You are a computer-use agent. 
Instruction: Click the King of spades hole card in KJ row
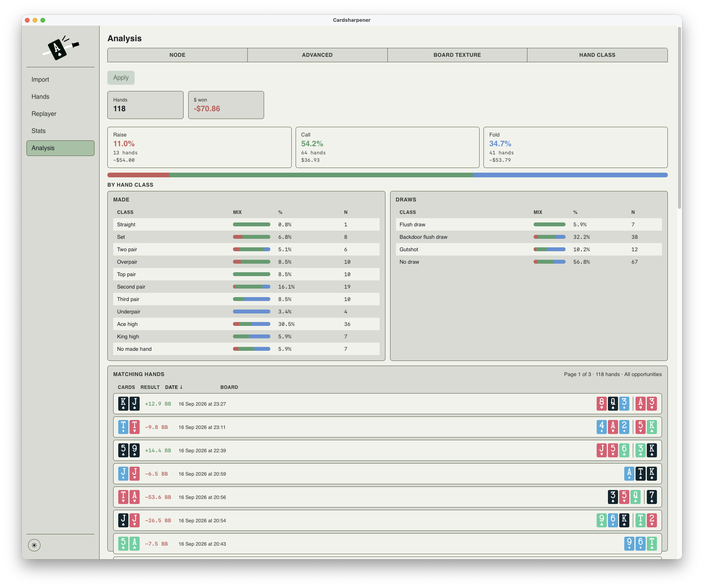[x=123, y=404]
